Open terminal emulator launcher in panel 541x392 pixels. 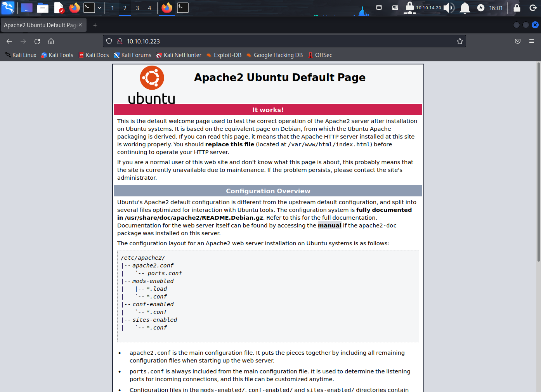point(89,7)
